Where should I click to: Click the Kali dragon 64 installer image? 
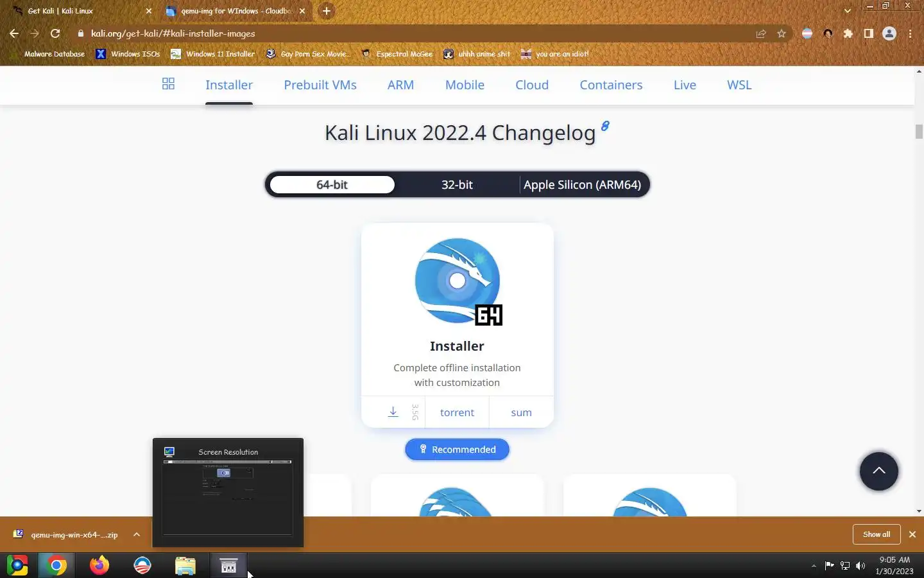pyautogui.click(x=458, y=281)
